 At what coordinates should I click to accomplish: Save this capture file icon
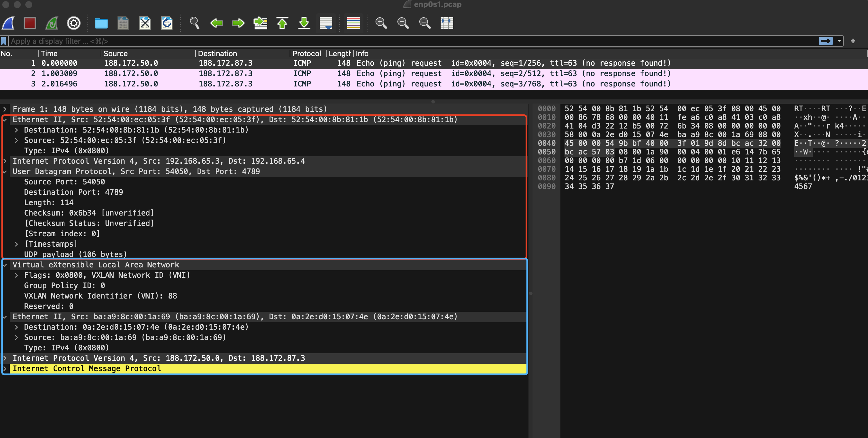point(123,23)
